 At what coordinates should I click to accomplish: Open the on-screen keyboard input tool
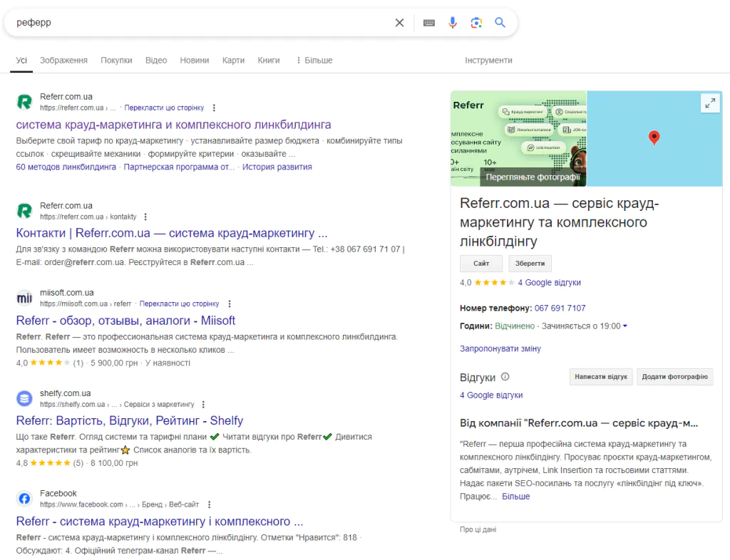pos(428,22)
